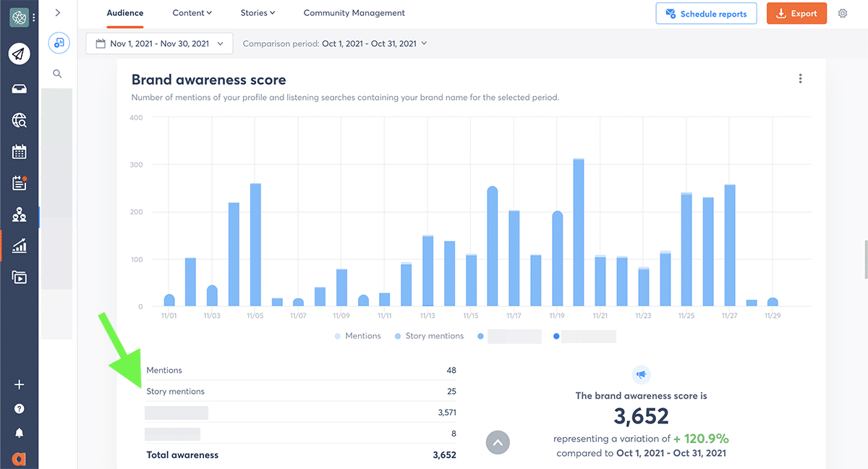The width and height of the screenshot is (868, 469).
Task: Open the Listening globe search icon
Action: pyautogui.click(x=20, y=120)
